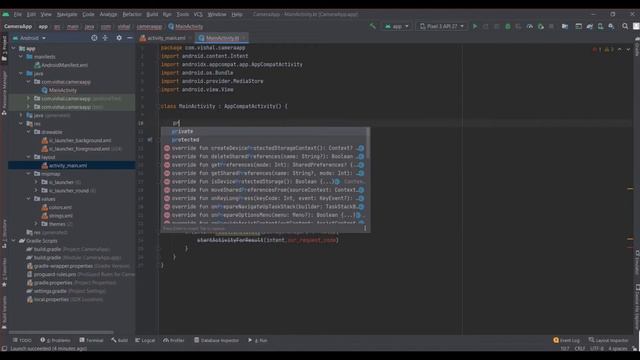
Task: Select the 'private' autocomplete suggestion
Action: pyautogui.click(x=264, y=131)
